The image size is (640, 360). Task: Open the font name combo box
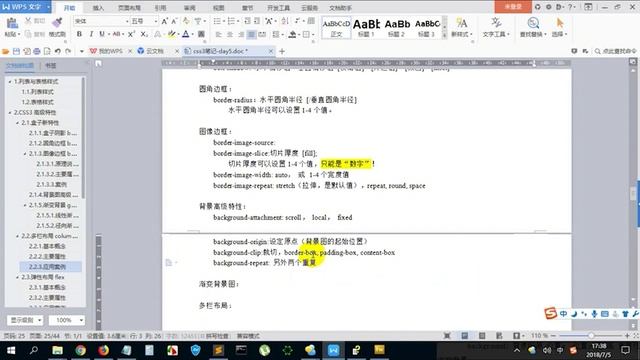point(101,21)
